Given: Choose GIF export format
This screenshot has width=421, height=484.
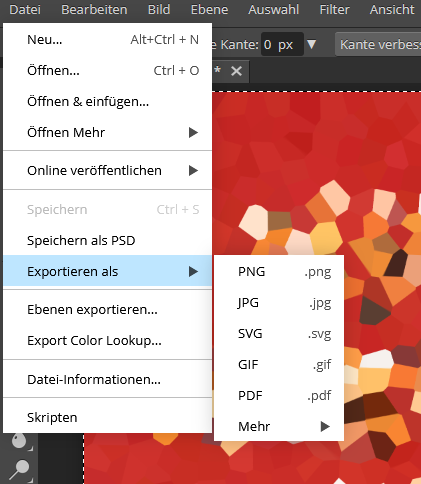Looking at the screenshot, I should [279, 365].
